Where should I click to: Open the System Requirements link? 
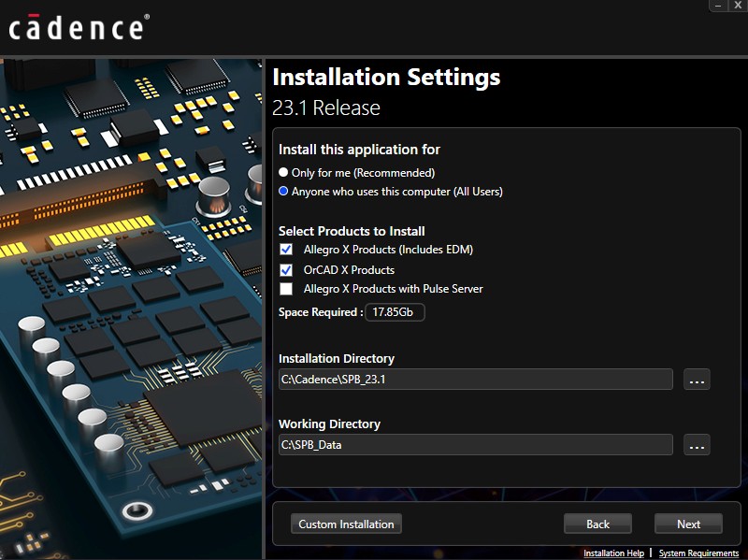tap(698, 553)
